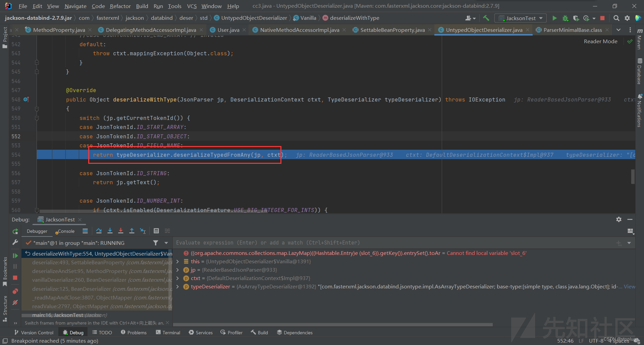This screenshot has height=345, width=644.
Task: Switch to ParserMinimalBase.class tab
Action: 573,30
